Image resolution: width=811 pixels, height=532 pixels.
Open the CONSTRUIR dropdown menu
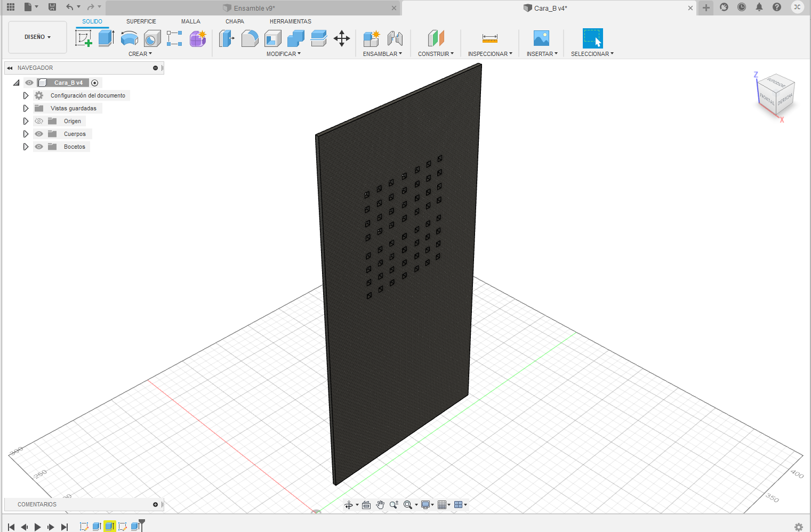(436, 54)
